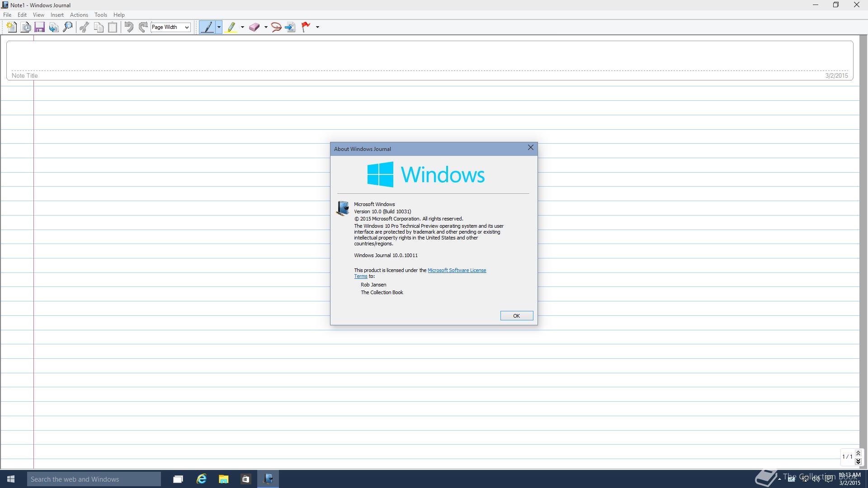868x488 pixels.
Task: Open the File menu
Action: coord(7,15)
